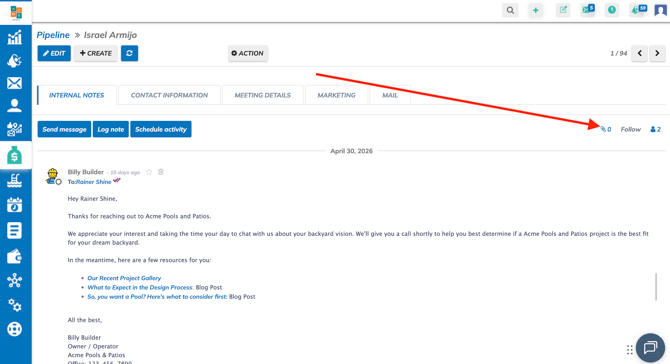Viewport: 670px width, 364px height.
Task: Click the refresh button next to Create
Action: [x=129, y=53]
